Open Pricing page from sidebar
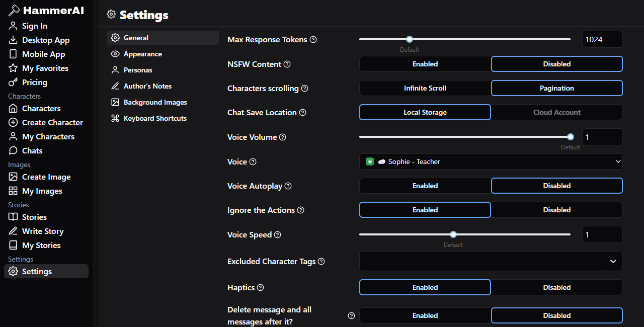 click(46, 82)
